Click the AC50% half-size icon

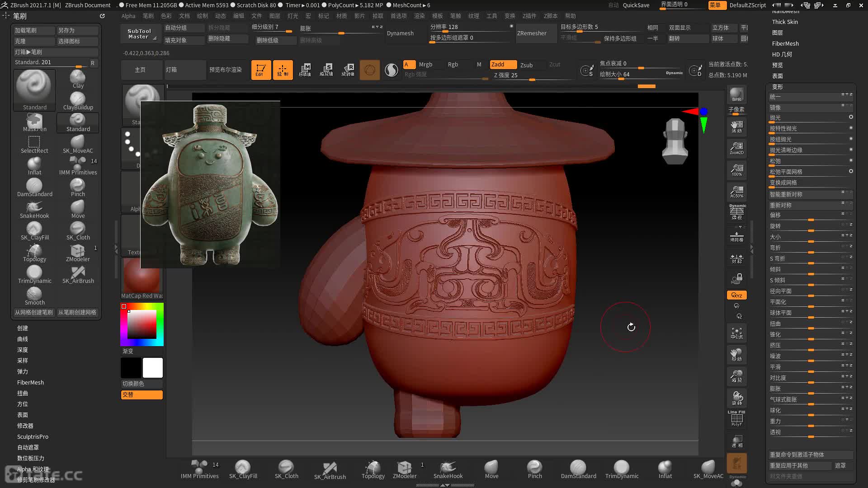[736, 192]
